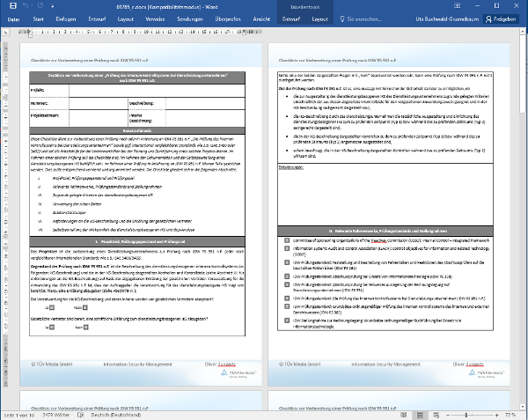This screenshot has width=528, height=420.
Task: Open the Datei file menu
Action: pyautogui.click(x=13, y=18)
